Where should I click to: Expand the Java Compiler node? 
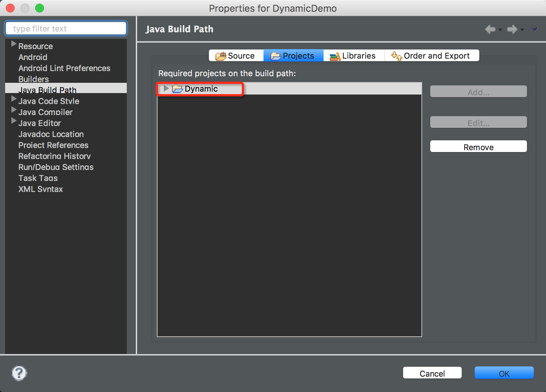14,110
